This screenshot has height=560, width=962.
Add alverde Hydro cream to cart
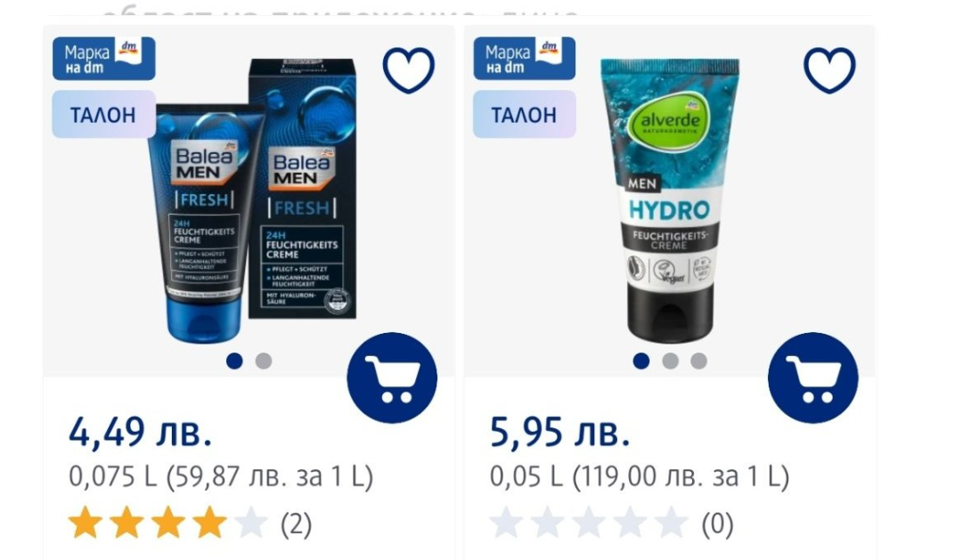point(813,377)
